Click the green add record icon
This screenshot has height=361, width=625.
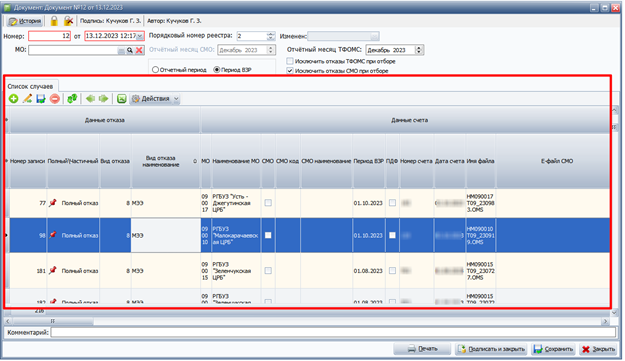(x=14, y=99)
